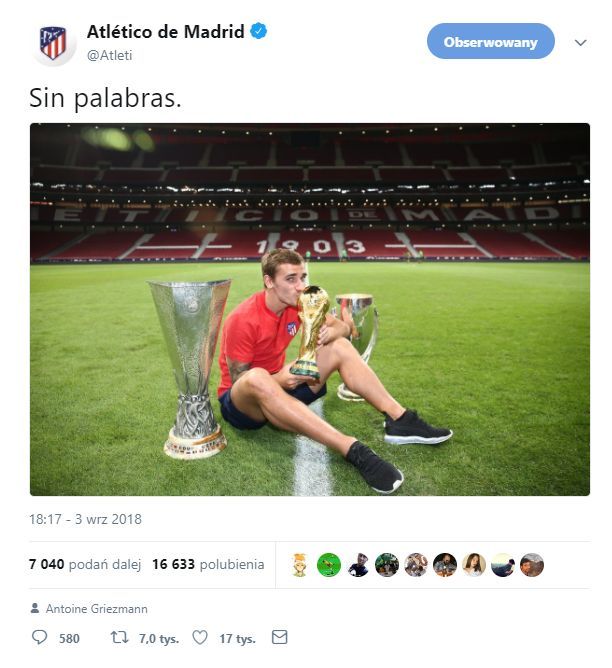This screenshot has height=668, width=612.
Task: Open the 18:17 - 3 wrz 2018 timestamp
Action: click(85, 519)
